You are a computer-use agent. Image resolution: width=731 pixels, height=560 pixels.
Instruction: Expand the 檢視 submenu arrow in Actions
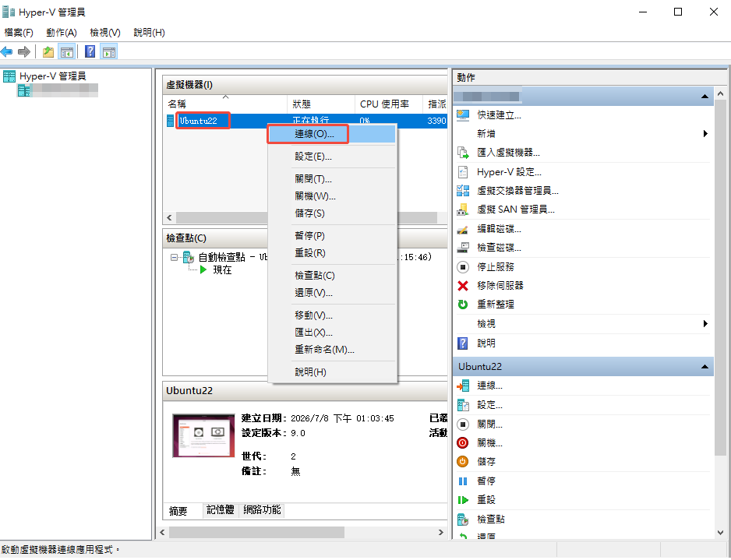point(705,324)
